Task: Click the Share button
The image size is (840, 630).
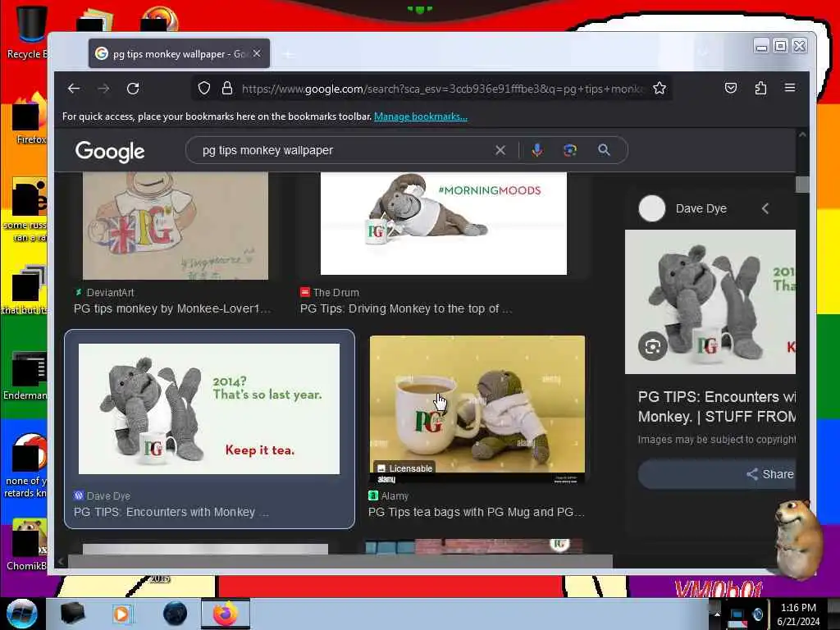Action: (717, 474)
